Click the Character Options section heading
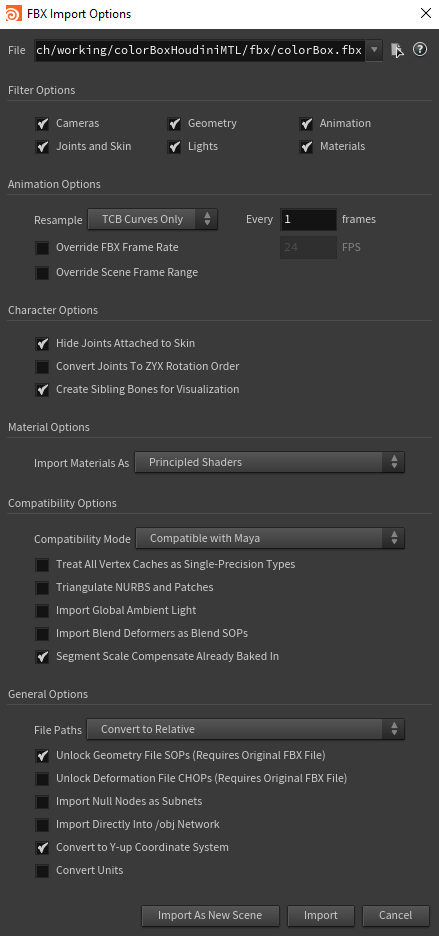The width and height of the screenshot is (439, 936). point(53,310)
